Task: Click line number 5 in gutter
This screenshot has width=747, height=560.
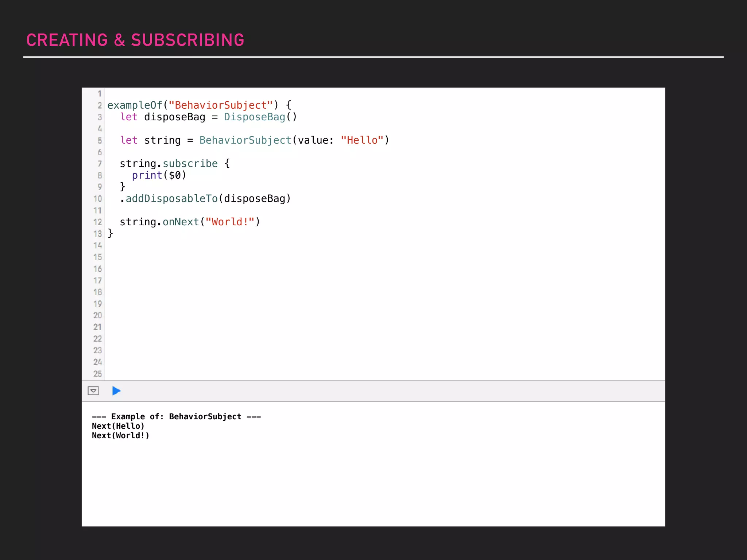Action: click(100, 140)
